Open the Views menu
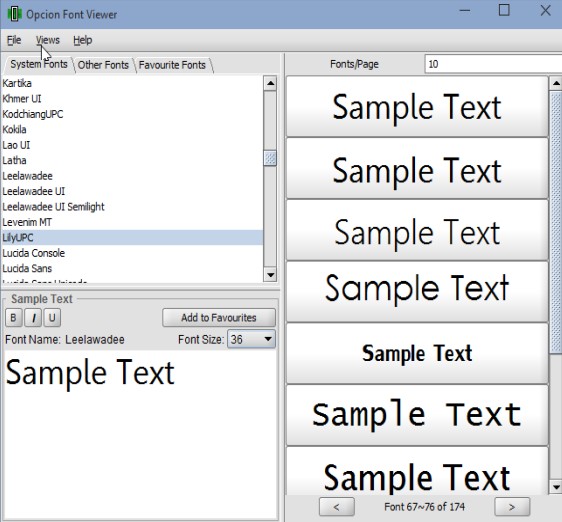This screenshot has height=522, width=562. (x=48, y=40)
